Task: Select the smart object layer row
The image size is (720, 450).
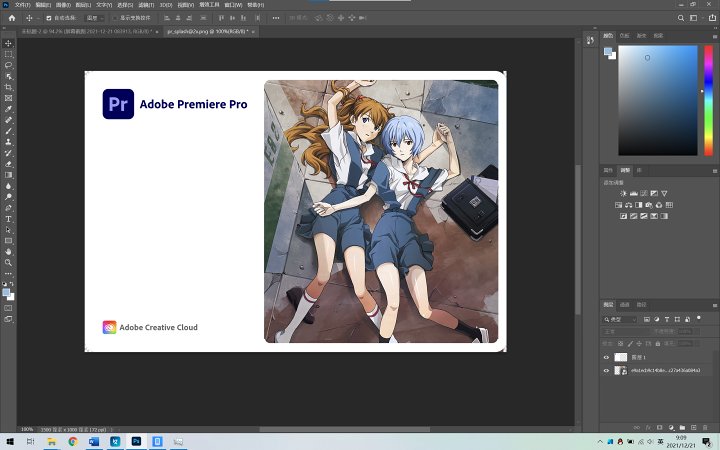Action: point(659,371)
